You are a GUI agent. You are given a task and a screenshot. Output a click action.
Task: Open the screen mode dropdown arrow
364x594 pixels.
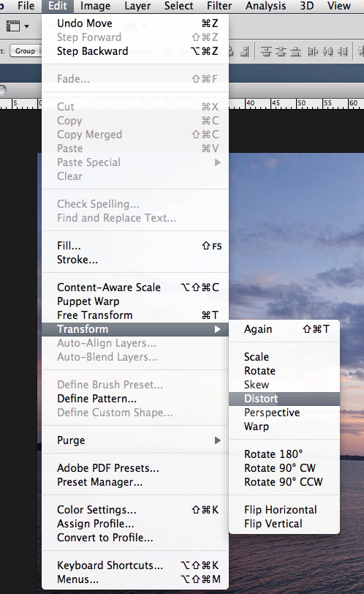click(x=27, y=26)
